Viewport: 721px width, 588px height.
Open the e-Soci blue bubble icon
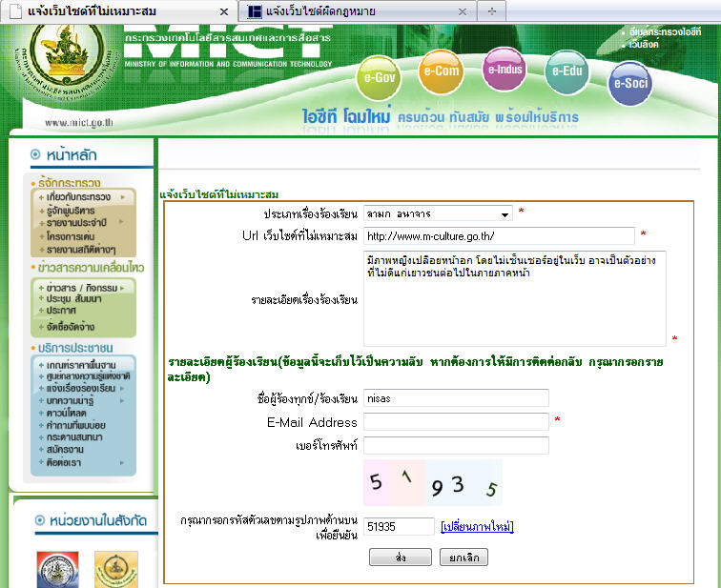630,83
